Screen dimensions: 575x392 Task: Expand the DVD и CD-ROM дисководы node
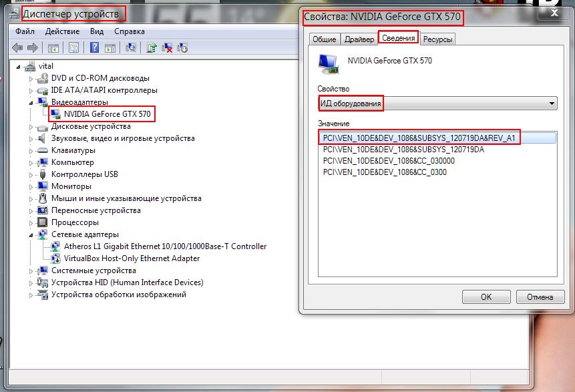31,79
